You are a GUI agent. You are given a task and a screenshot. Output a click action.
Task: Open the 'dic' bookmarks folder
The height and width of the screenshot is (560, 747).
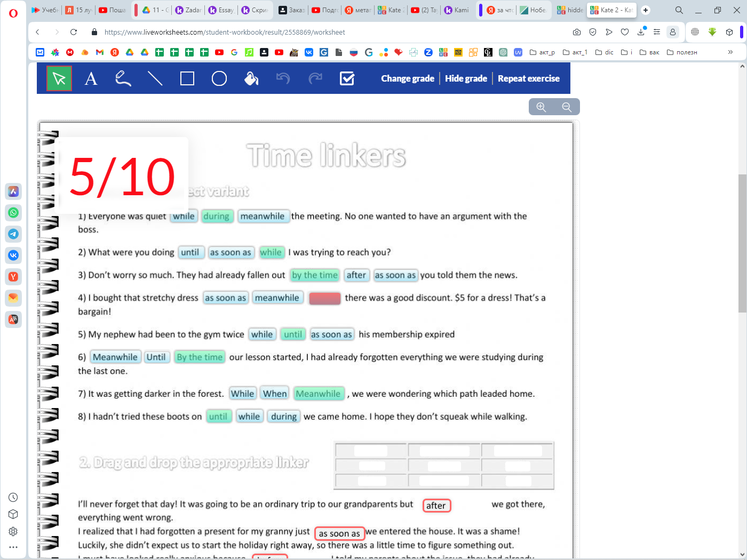[x=605, y=52]
